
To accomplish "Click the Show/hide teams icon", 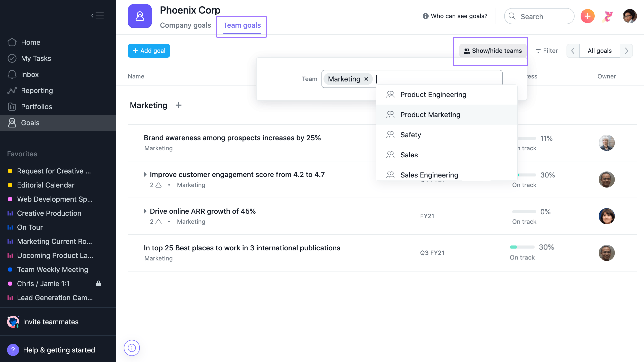I will [x=467, y=50].
